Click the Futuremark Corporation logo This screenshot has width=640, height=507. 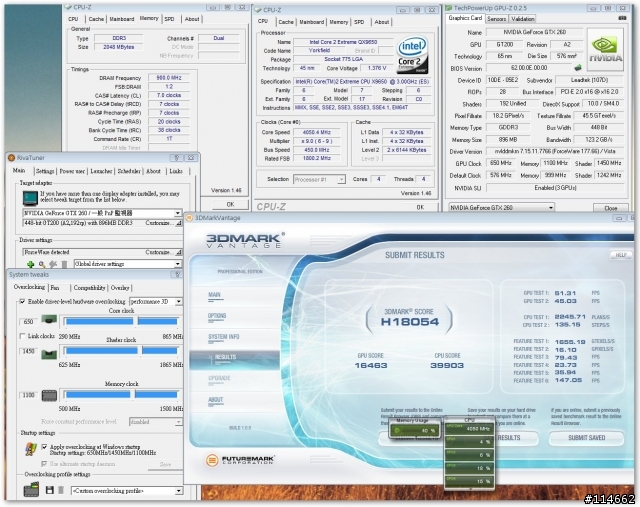click(x=240, y=460)
